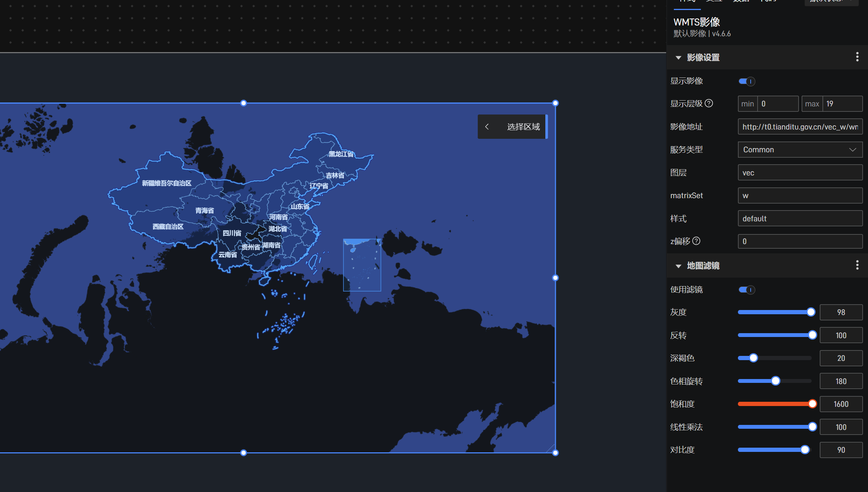868x492 pixels.
Task: Click the 选择区域 button on map
Action: click(x=523, y=127)
